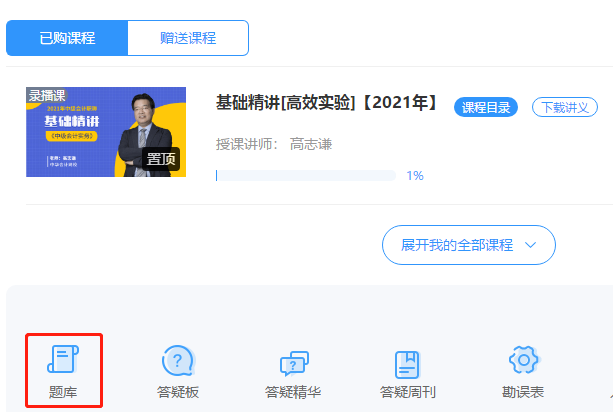Open the 答疑精华 chat bubbles icon
Screen dimensions: 613x412
(294, 364)
